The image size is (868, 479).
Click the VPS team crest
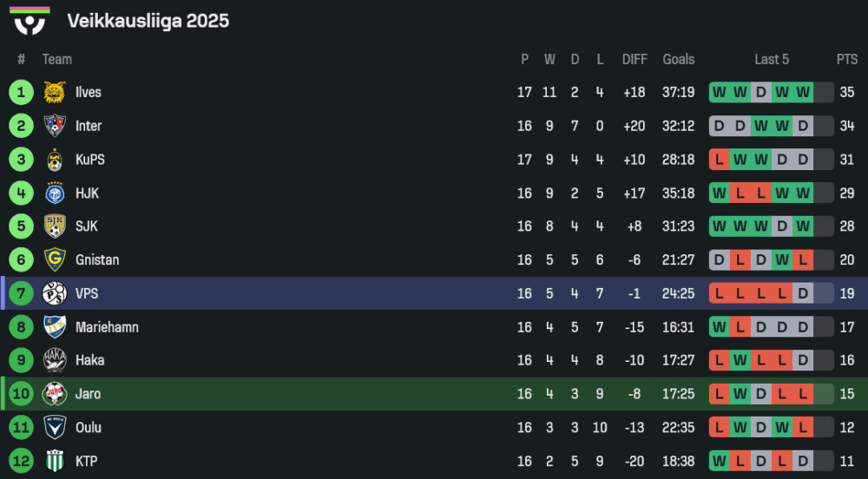click(55, 294)
